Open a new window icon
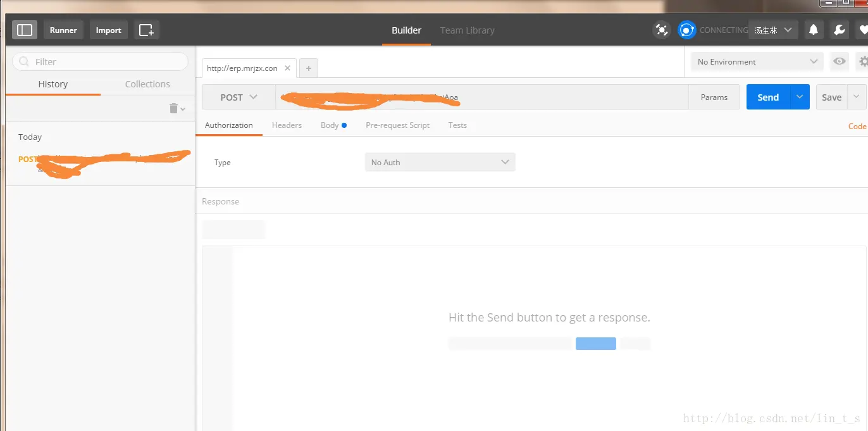 (146, 30)
